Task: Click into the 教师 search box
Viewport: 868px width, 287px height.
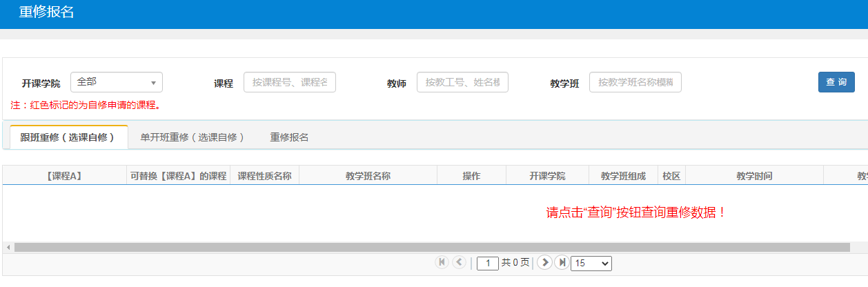Action: click(x=462, y=82)
